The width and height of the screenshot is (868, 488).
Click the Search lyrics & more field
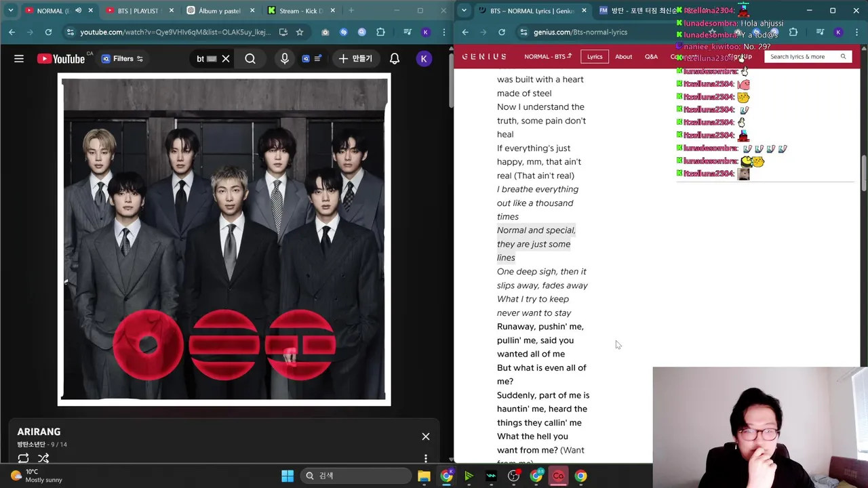pos(807,57)
